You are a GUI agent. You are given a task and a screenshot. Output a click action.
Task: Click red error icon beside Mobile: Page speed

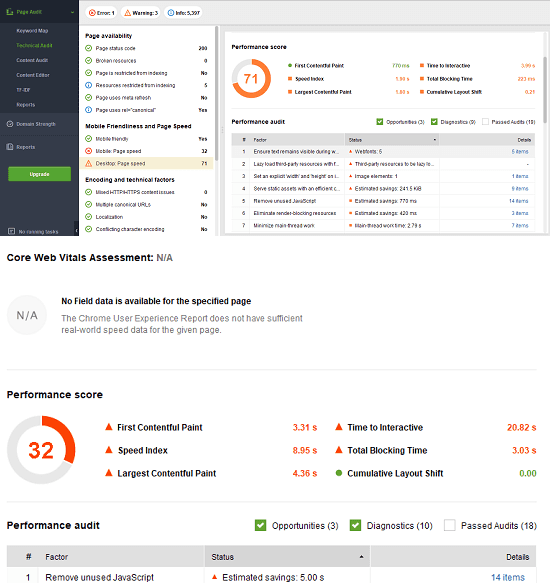click(89, 151)
